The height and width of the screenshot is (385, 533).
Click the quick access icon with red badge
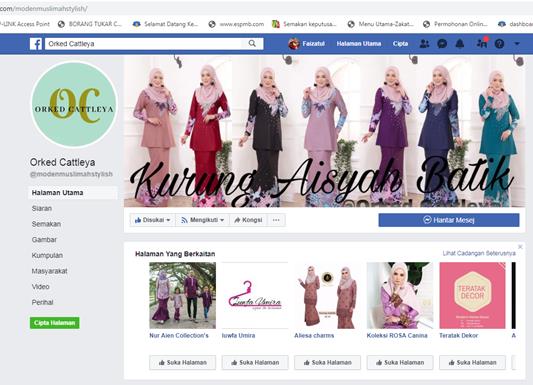(x=482, y=43)
